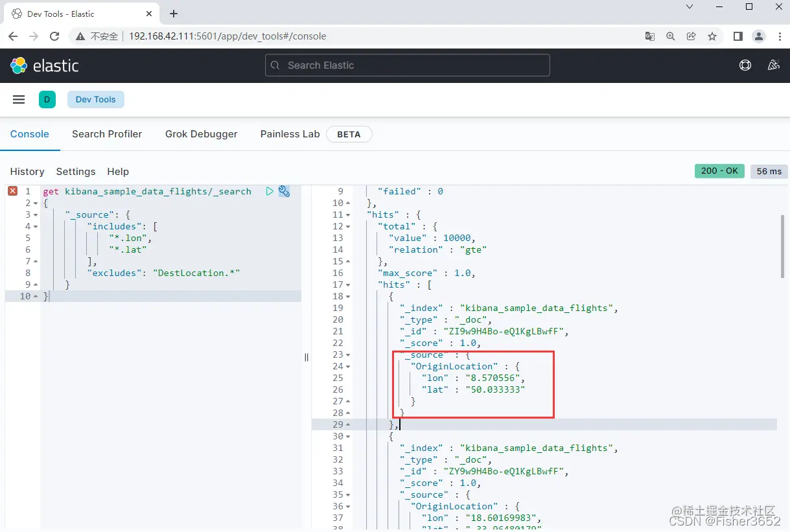Click the zoom magnifier in the address bar
Image resolution: width=790 pixels, height=532 pixels.
click(671, 36)
